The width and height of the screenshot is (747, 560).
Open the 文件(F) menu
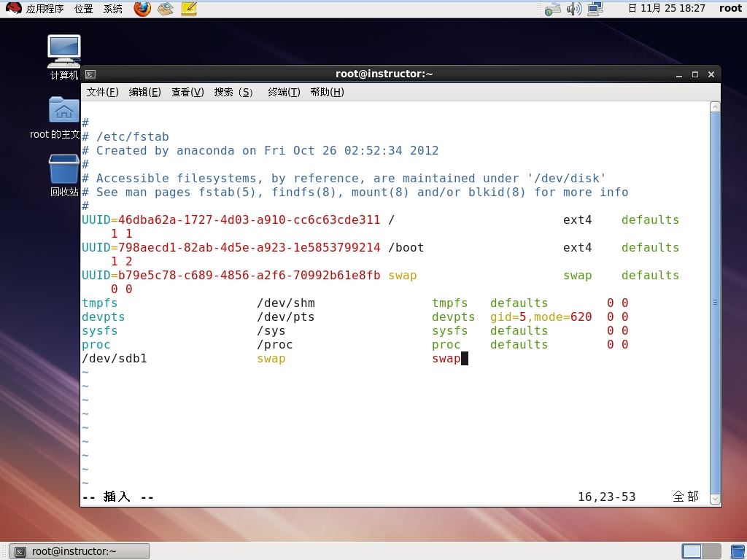click(102, 92)
